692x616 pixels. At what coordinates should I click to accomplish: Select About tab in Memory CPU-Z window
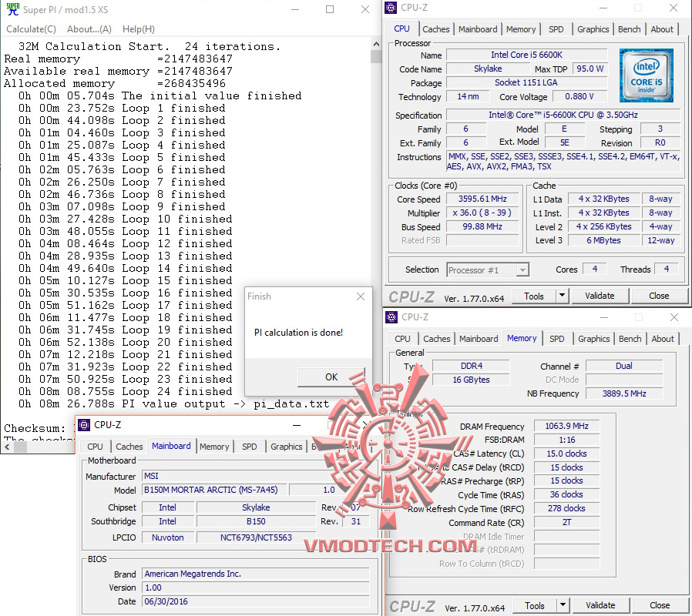tap(663, 339)
